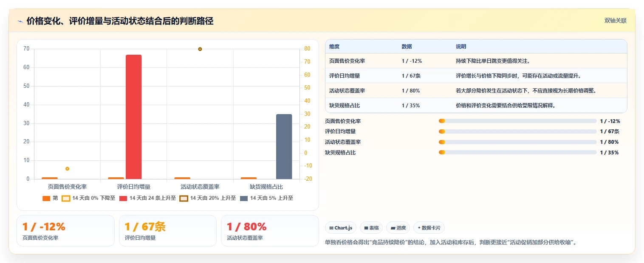The height and width of the screenshot is (263, 644).
Task: Click table cell 缺货规格占比
Action: pos(345,106)
